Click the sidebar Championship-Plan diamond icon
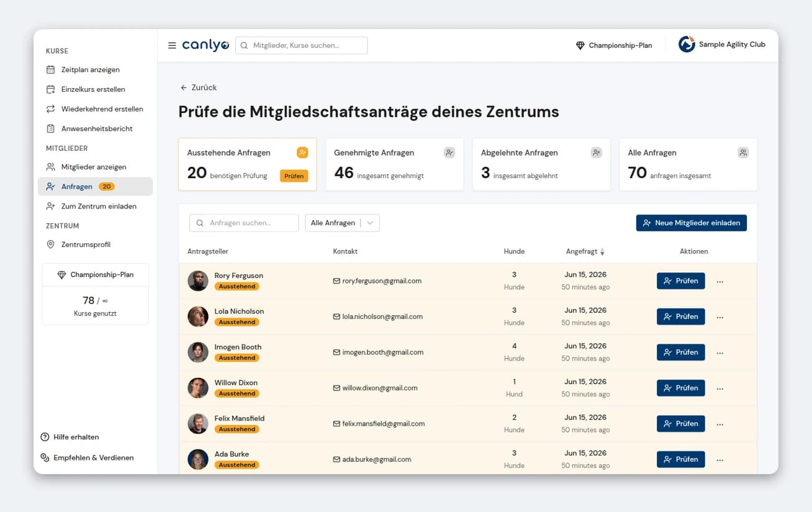Image resolution: width=812 pixels, height=512 pixels. [x=61, y=275]
